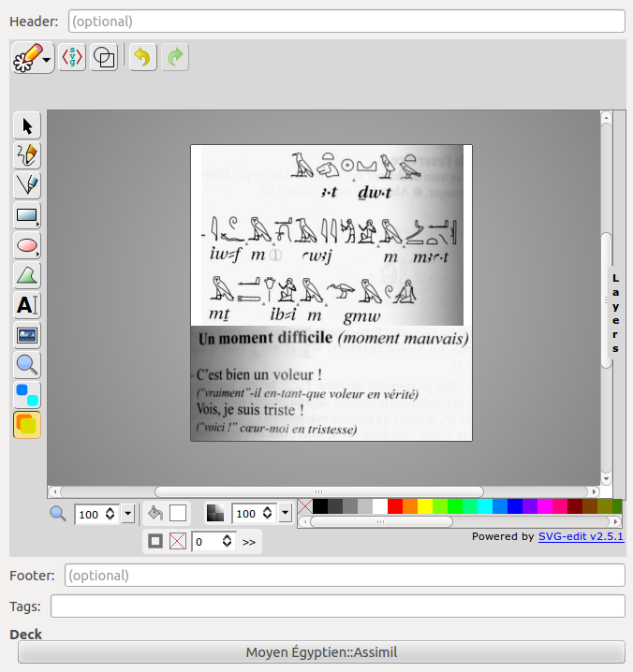Screen dimensions: 633x672
Task: Focus the Footer input field
Action: click(345, 576)
